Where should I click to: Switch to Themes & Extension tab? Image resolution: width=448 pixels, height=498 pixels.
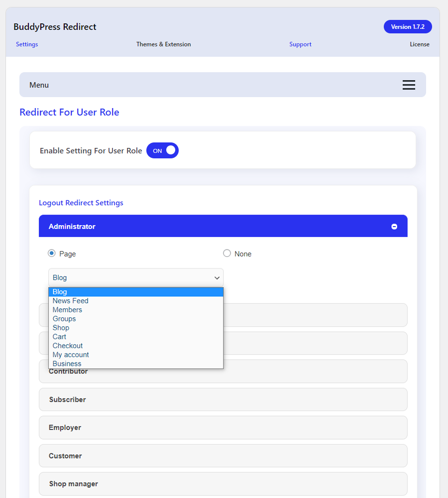[164, 44]
